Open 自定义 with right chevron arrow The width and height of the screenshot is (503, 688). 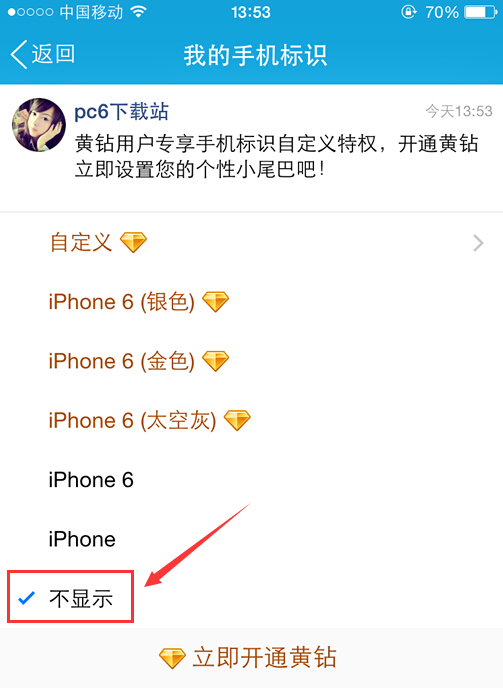pos(252,242)
